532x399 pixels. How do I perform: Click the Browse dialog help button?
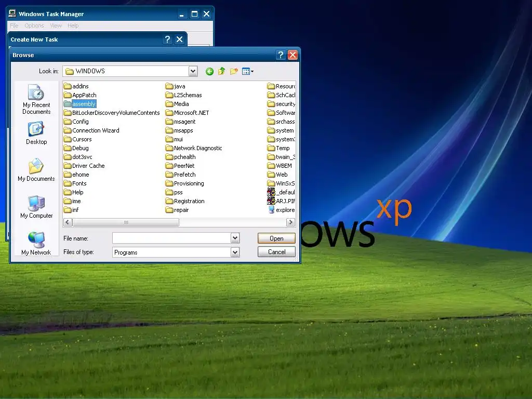click(281, 55)
